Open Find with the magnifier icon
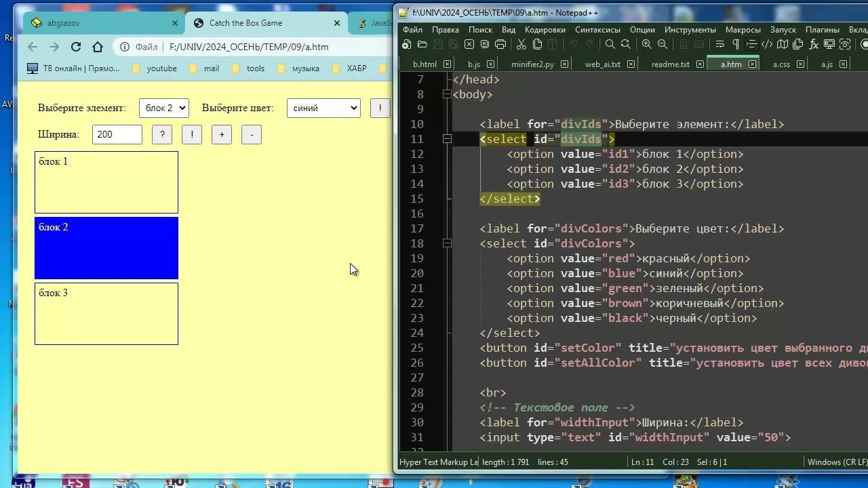The width and height of the screenshot is (868, 488). click(610, 44)
